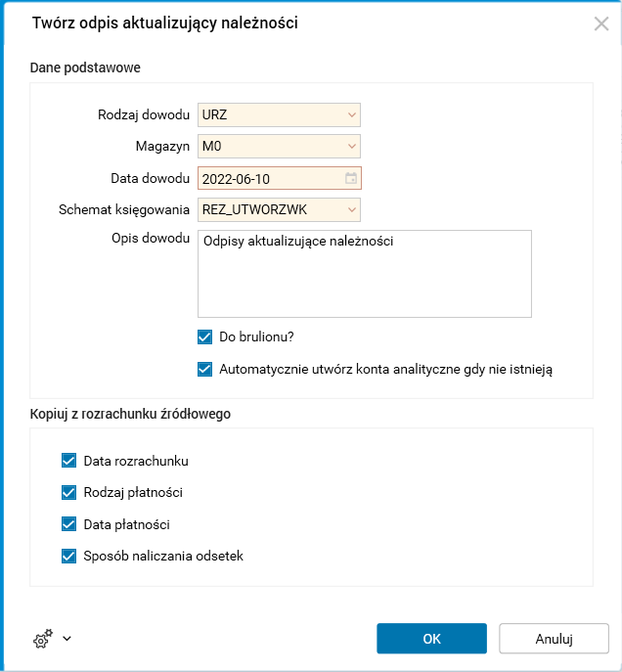
Task: Disable the Data rozrachunku checkbox
Action: [68, 461]
